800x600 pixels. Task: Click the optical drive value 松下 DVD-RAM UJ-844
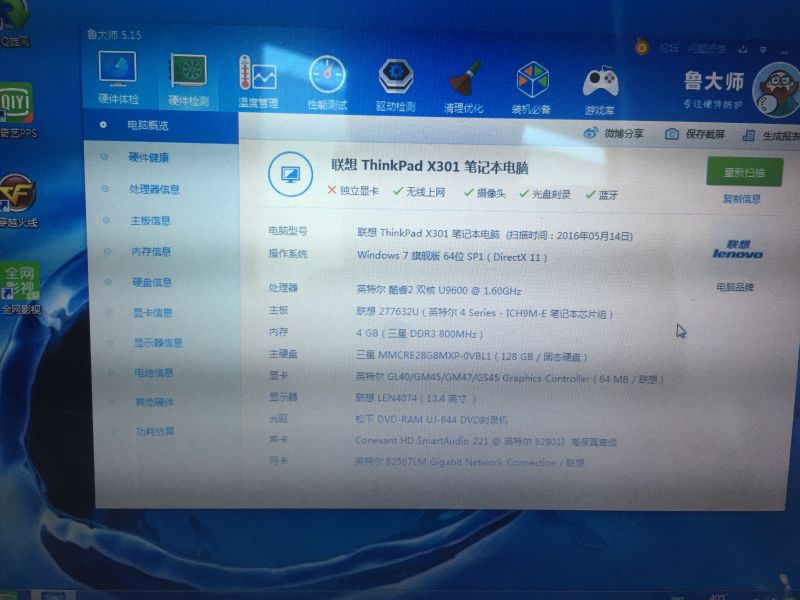(x=432, y=419)
